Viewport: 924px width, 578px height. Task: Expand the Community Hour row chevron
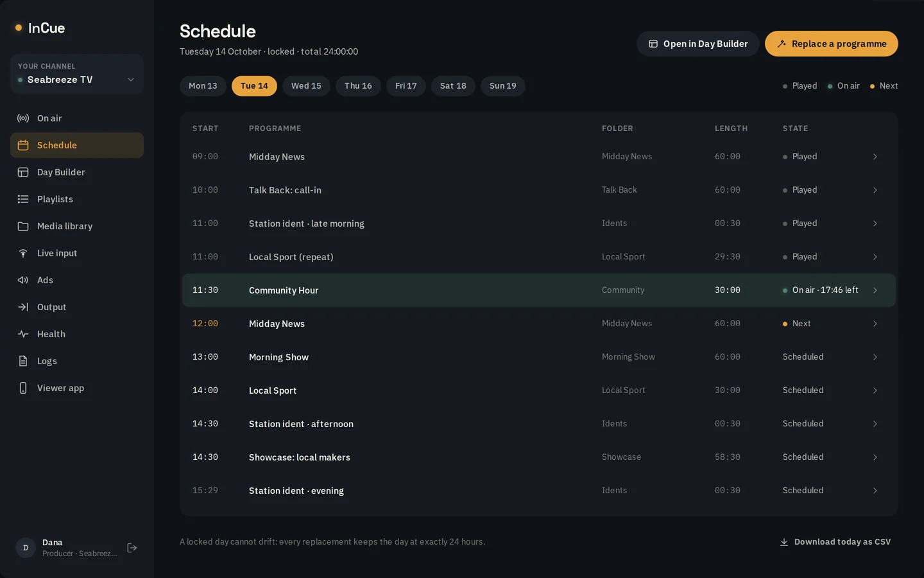click(x=875, y=290)
